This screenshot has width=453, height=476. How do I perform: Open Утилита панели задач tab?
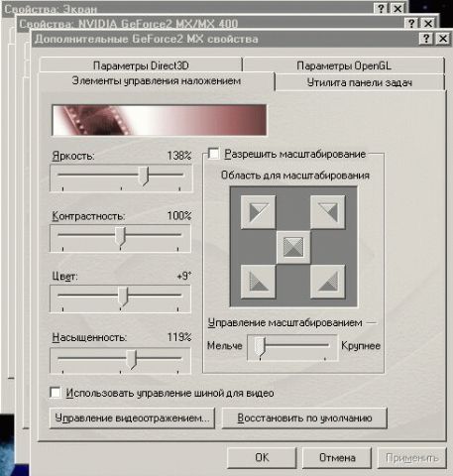tap(360, 82)
